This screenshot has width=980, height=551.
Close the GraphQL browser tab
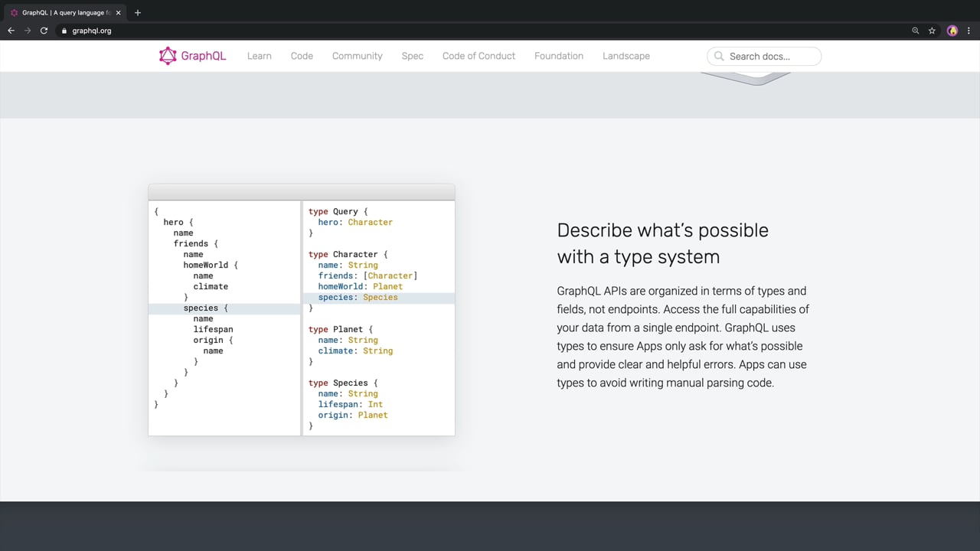(118, 12)
